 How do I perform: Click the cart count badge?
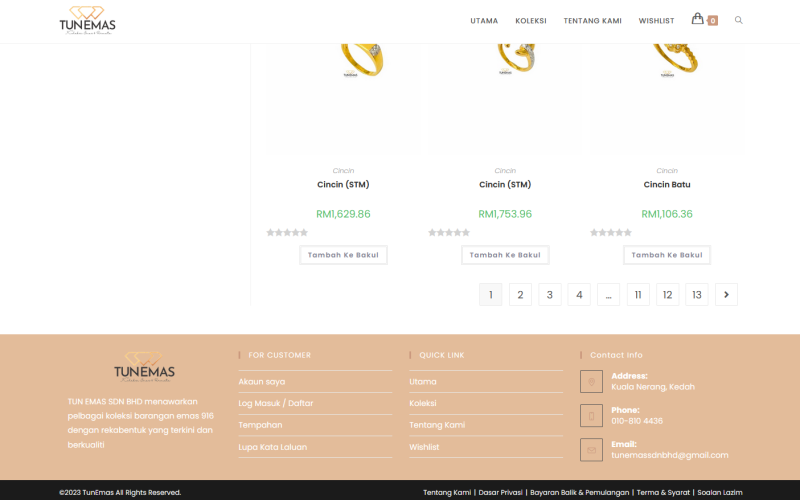713,21
